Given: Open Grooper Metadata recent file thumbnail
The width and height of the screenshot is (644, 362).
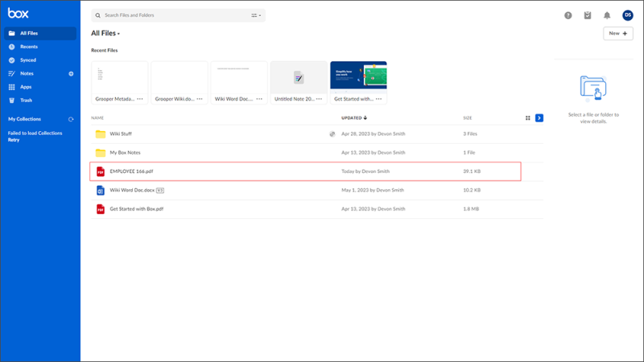Looking at the screenshot, I should (x=119, y=78).
